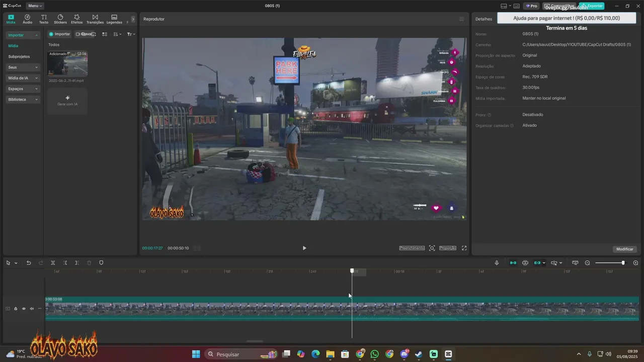Screen dimensions: 644x362
Task: Open the Legendas panel
Action: (x=114, y=19)
